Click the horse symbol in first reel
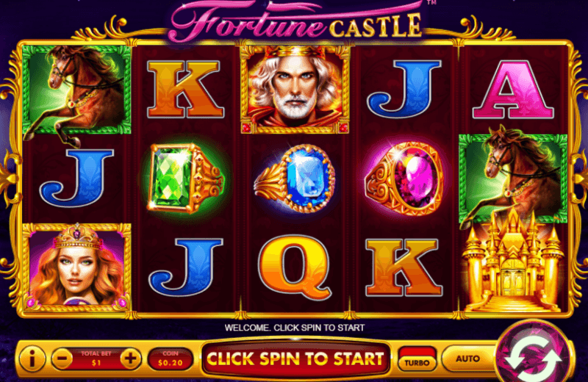588x382 pixels. 77,94
